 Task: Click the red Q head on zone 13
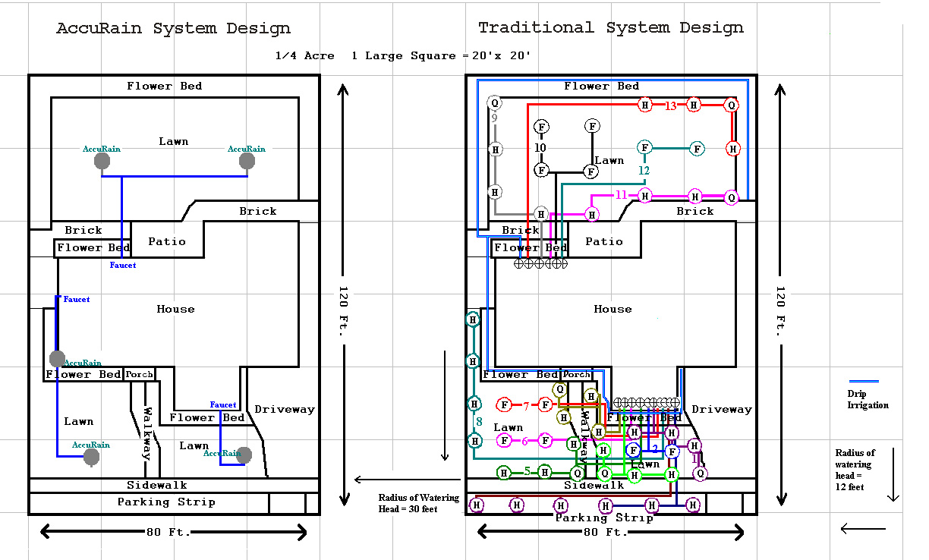coord(732,105)
